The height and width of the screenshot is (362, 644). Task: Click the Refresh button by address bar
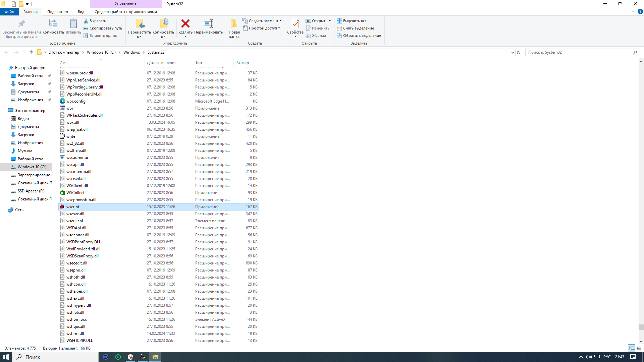pos(519,52)
